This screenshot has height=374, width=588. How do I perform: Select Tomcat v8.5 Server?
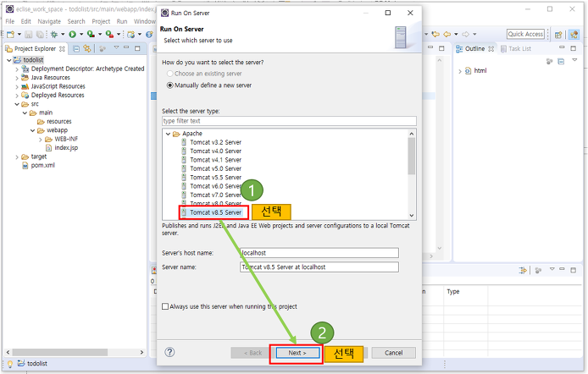point(215,212)
